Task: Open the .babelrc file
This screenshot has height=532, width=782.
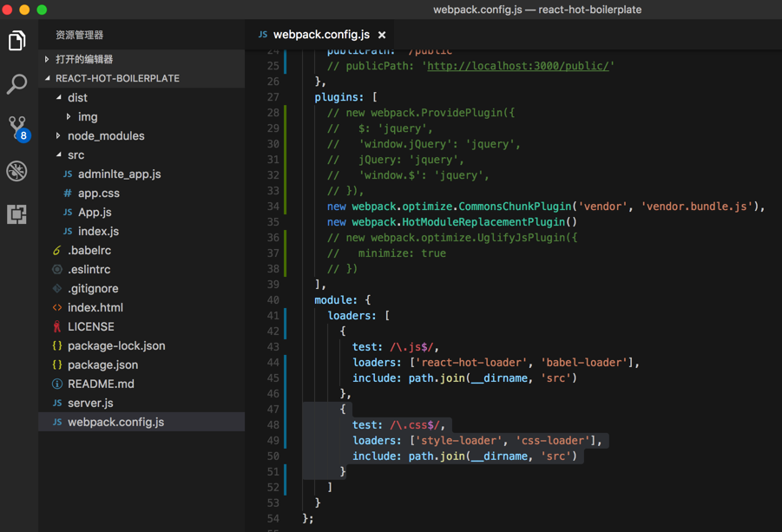Action: click(x=89, y=250)
